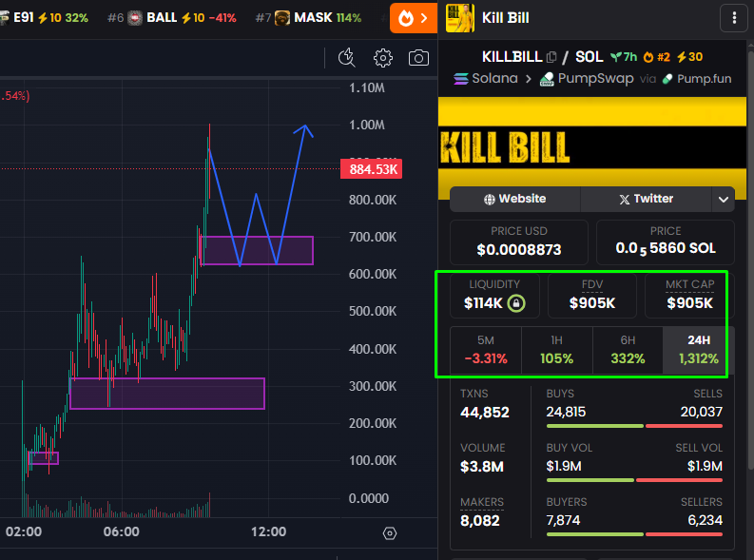This screenshot has height=560, width=754.
Task: Open the MASK trending token
Action: tap(308, 18)
